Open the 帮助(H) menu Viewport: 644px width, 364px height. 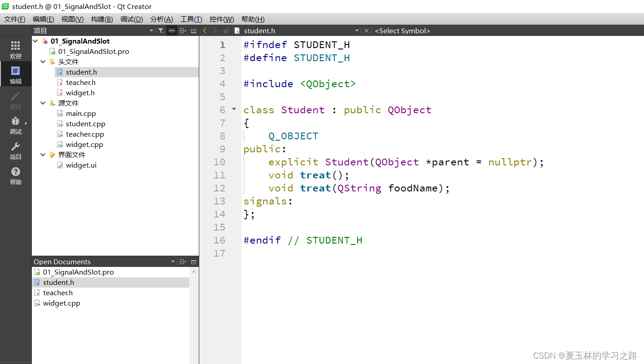253,19
